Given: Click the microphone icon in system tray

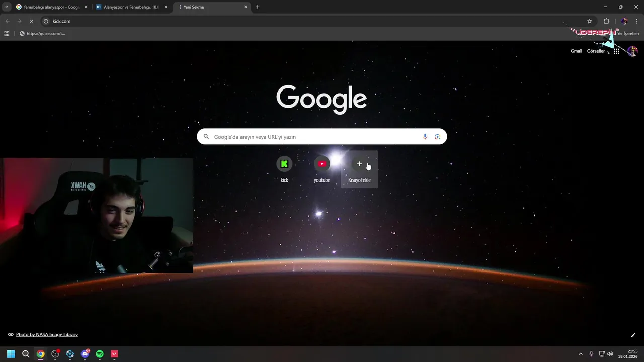Looking at the screenshot, I should point(591,354).
